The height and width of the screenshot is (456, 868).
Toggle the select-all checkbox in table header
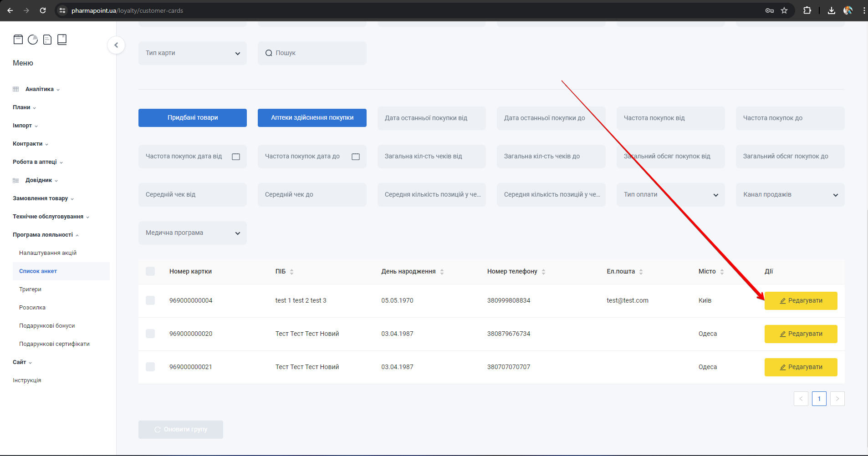[x=150, y=271]
